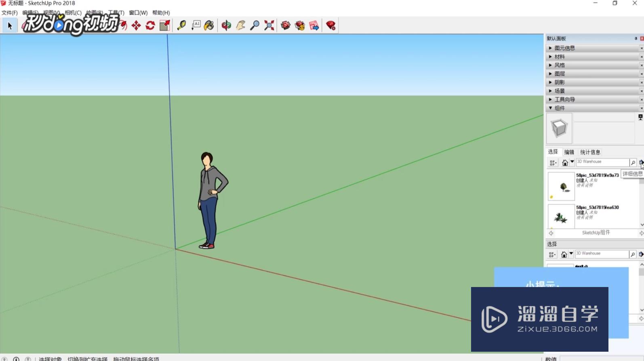
Task: Click the upper components home icon
Action: (565, 163)
